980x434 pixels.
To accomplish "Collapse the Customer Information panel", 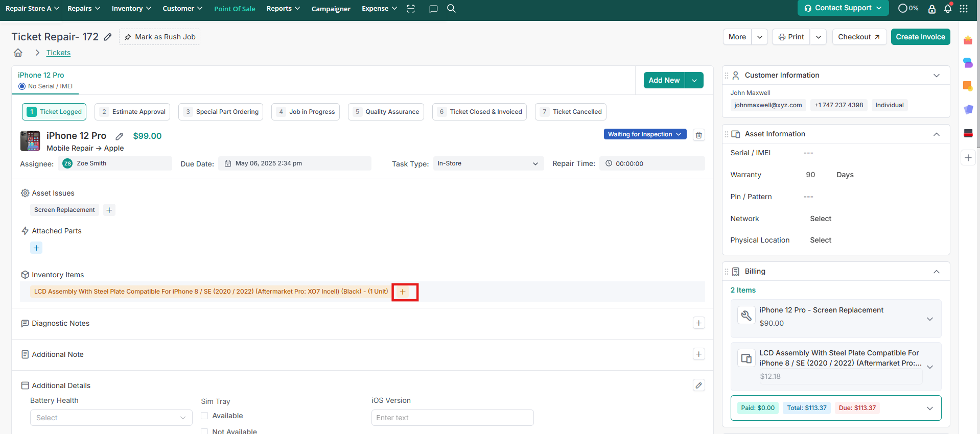I will click(937, 76).
